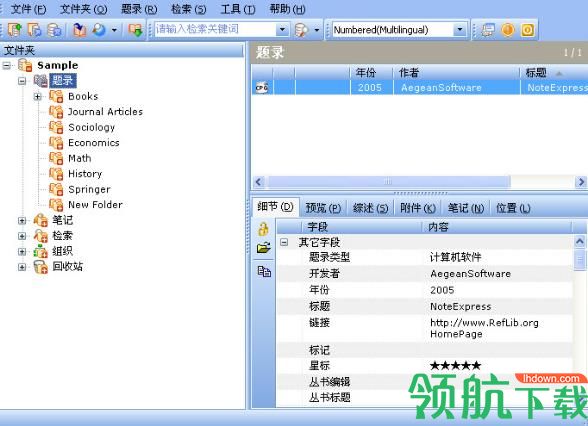Click the lock icon in details sidebar
This screenshot has height=426, width=588.
[264, 228]
